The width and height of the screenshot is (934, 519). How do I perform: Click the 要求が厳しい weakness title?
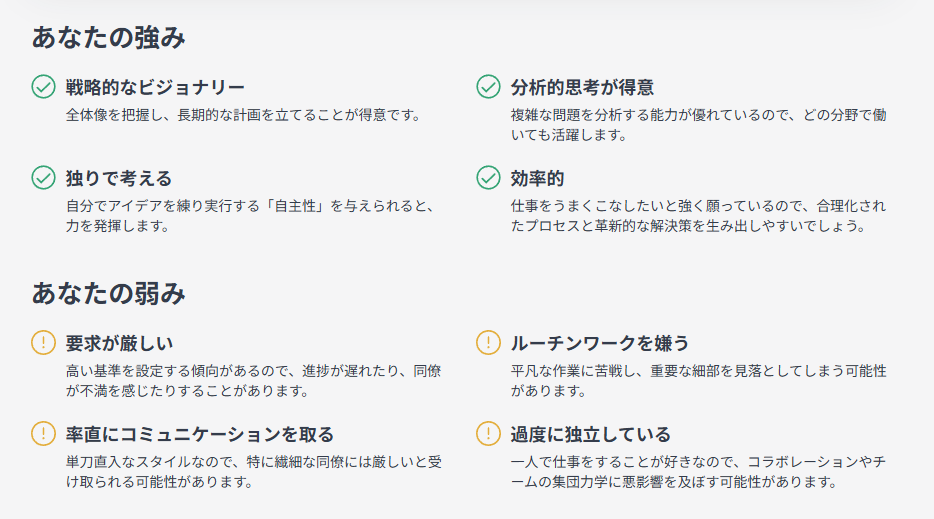[119, 343]
